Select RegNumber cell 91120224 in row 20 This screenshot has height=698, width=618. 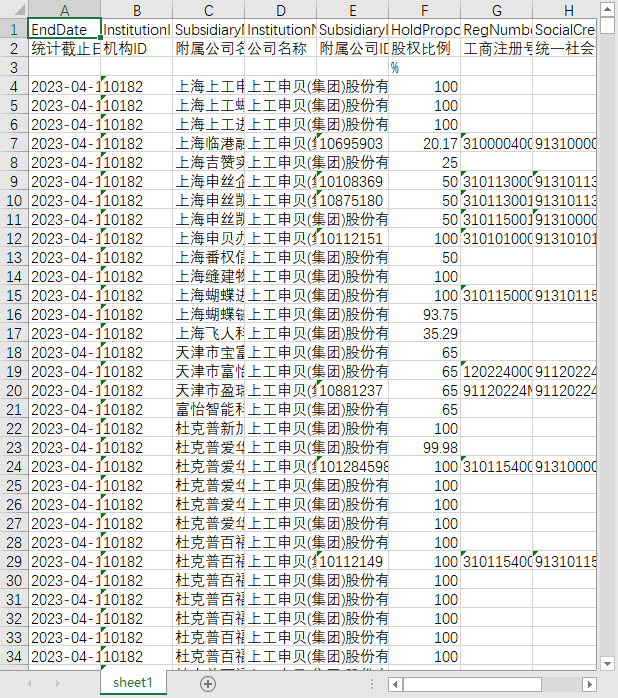point(496,390)
